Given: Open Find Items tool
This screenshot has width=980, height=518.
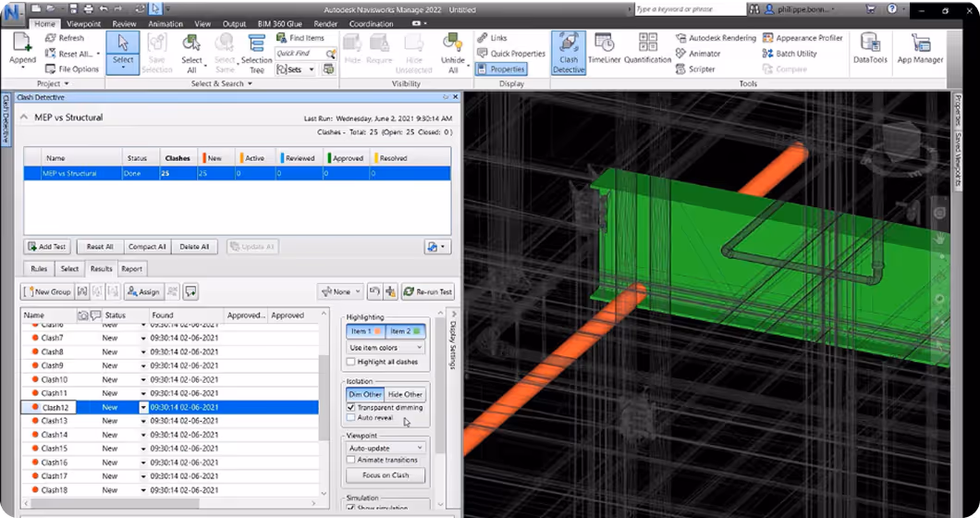Looking at the screenshot, I should click(300, 38).
